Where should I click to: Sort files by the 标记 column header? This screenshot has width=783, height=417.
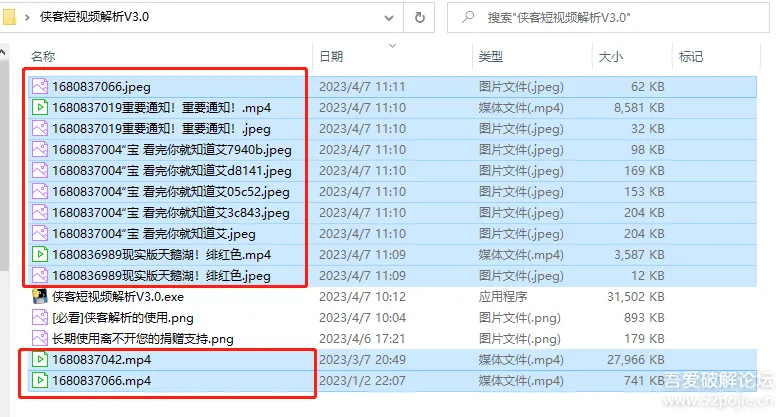691,56
